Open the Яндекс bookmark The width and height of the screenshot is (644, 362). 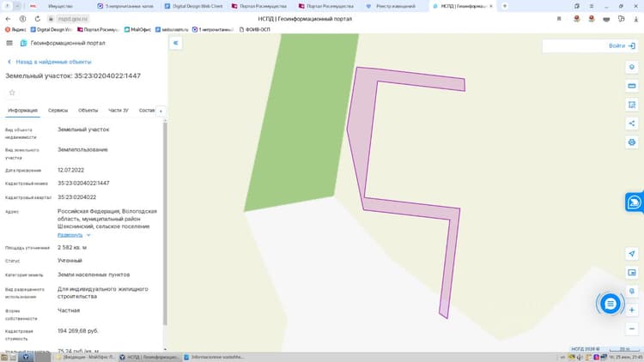tap(15, 29)
